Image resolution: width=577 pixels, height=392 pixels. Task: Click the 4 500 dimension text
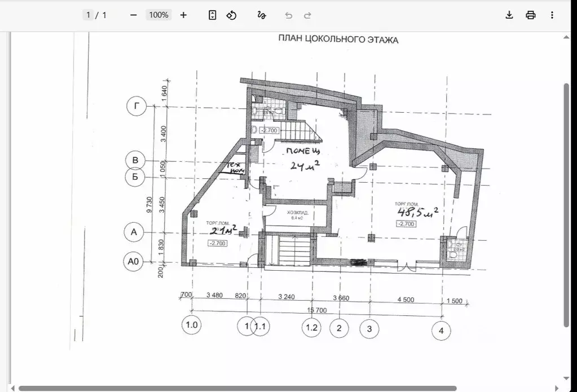click(x=406, y=299)
